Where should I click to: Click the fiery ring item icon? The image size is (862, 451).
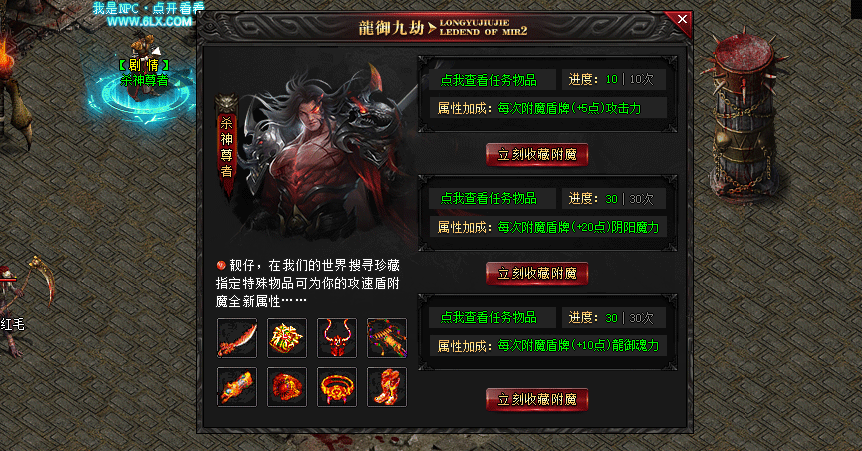click(x=337, y=387)
